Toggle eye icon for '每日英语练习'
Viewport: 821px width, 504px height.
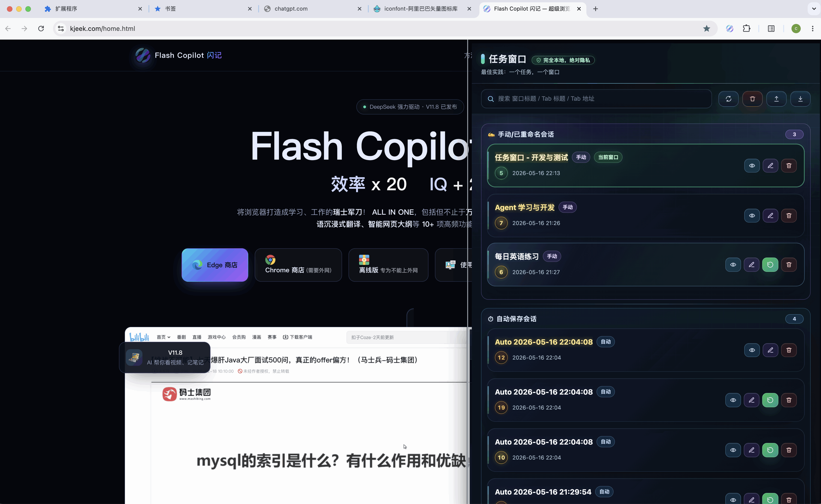(733, 265)
